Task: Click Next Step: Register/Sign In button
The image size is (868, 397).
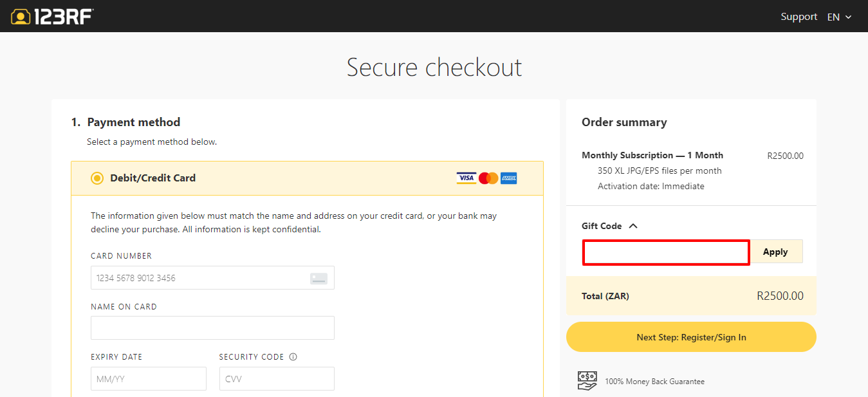Action: click(x=691, y=337)
